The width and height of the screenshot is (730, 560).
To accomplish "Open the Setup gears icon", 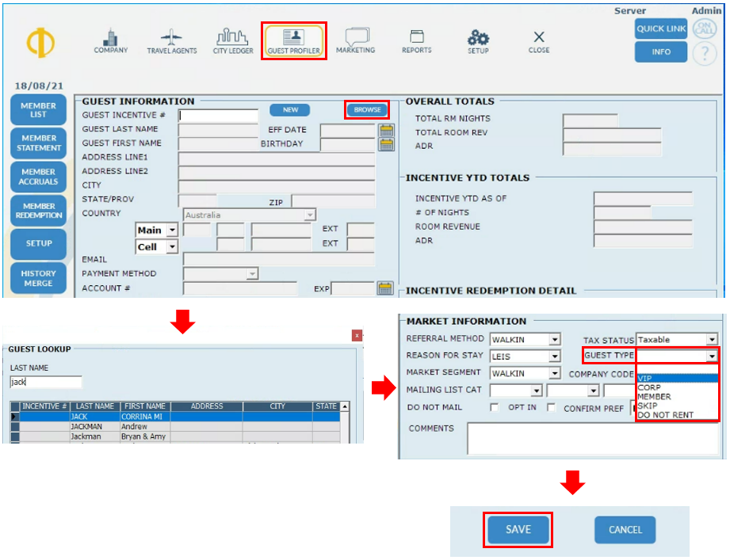I will pyautogui.click(x=478, y=40).
